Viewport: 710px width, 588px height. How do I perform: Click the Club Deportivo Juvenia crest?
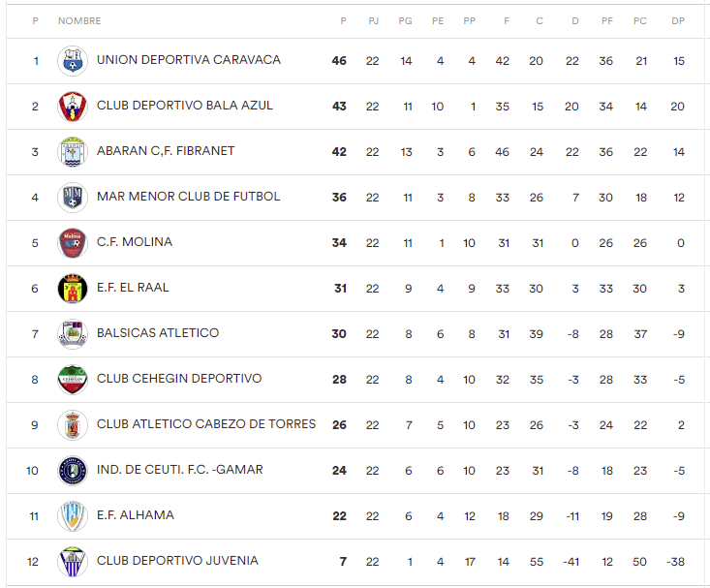point(73,562)
